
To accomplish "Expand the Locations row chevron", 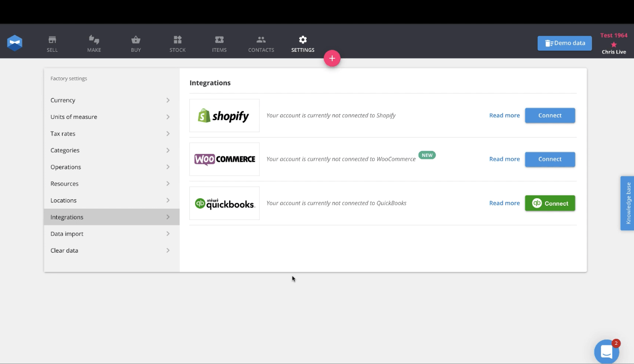I will (168, 200).
